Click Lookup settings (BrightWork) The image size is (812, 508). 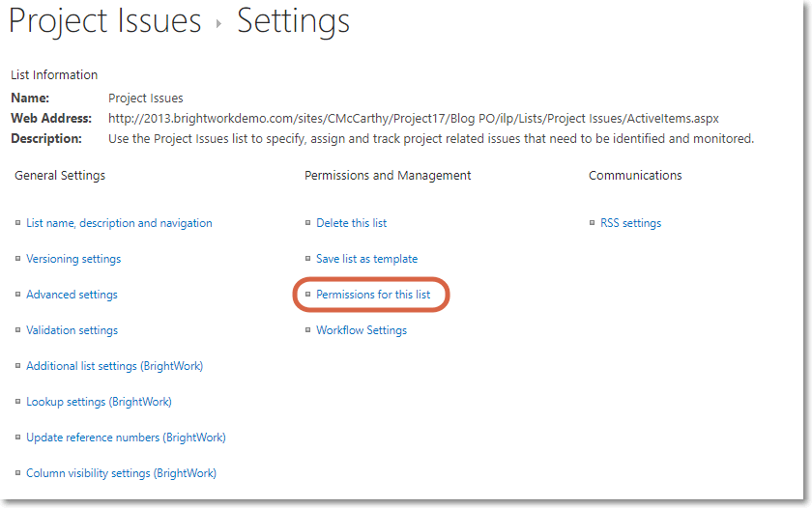click(99, 402)
